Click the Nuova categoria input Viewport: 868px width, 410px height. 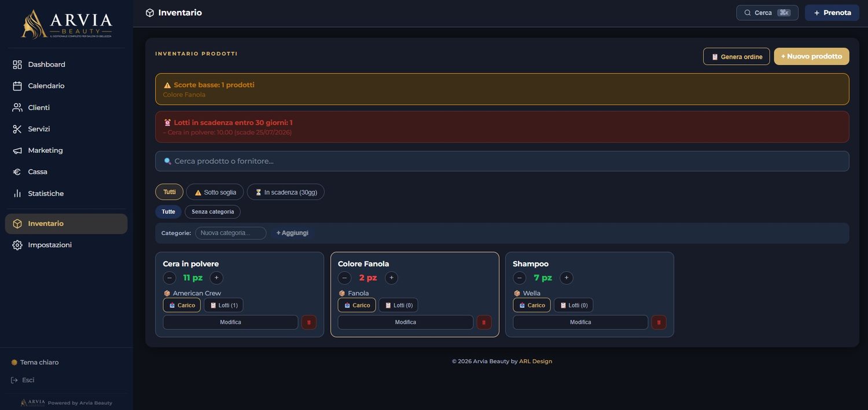[x=231, y=233]
